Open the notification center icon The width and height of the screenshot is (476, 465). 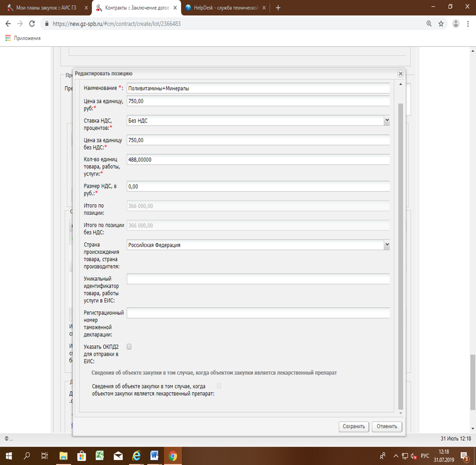[x=464, y=456]
